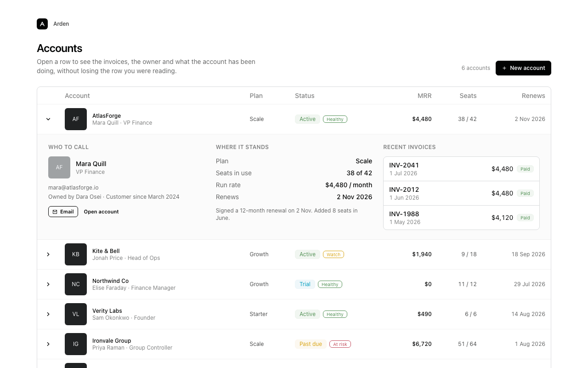Click the KB avatar for Kite & Bell
The height and width of the screenshot is (368, 588).
click(76, 254)
